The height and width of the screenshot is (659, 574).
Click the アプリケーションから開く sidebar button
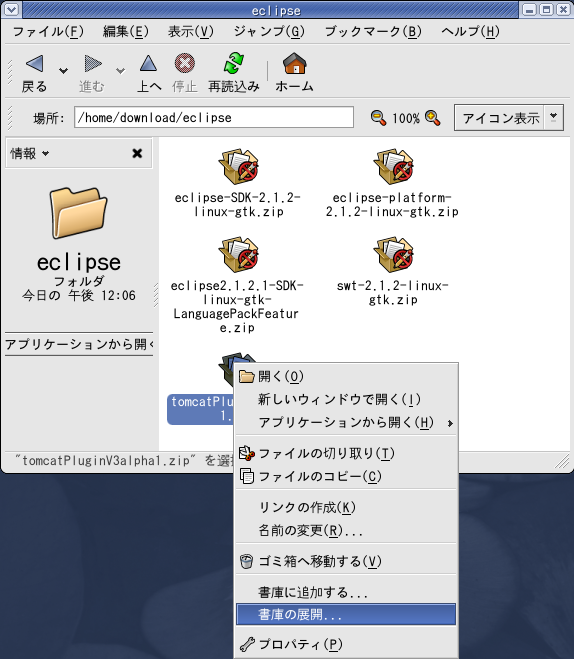pos(79,344)
